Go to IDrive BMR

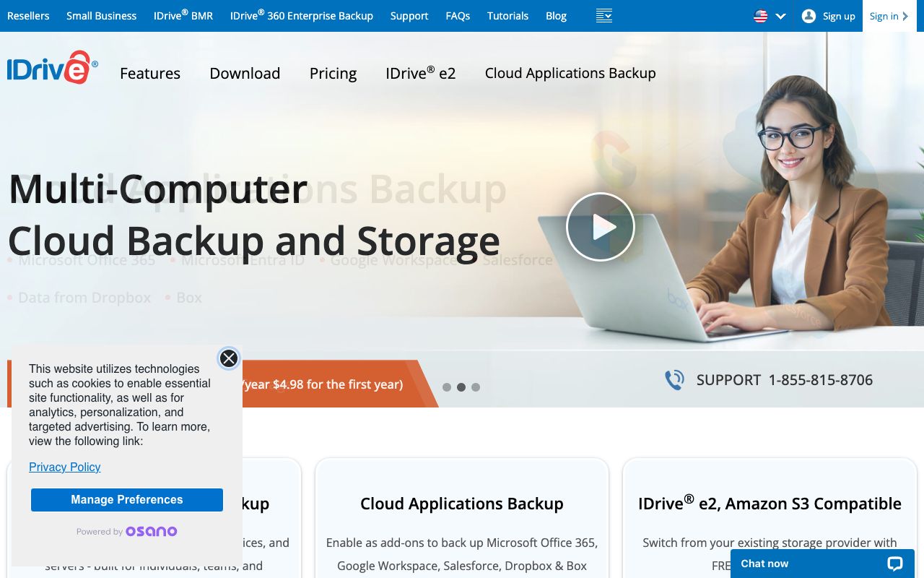click(183, 15)
